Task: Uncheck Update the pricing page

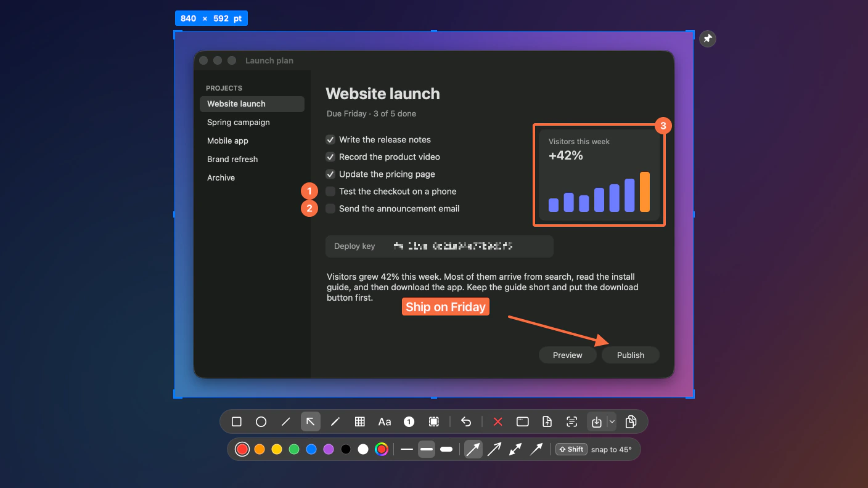Action: (x=330, y=174)
